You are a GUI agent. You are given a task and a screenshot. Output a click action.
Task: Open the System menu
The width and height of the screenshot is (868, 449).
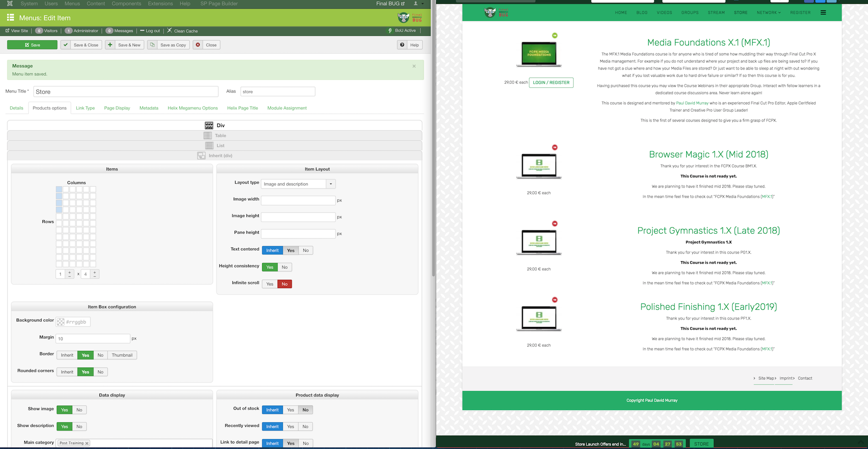[29, 4]
